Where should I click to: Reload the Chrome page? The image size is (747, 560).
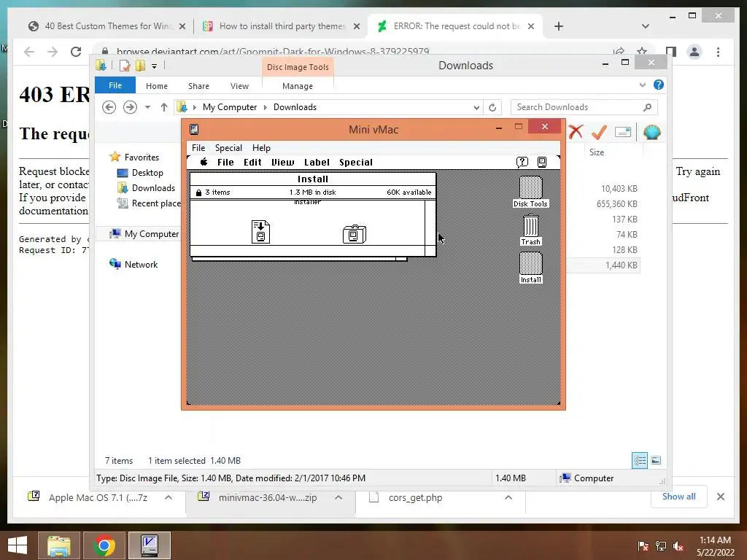point(76,52)
